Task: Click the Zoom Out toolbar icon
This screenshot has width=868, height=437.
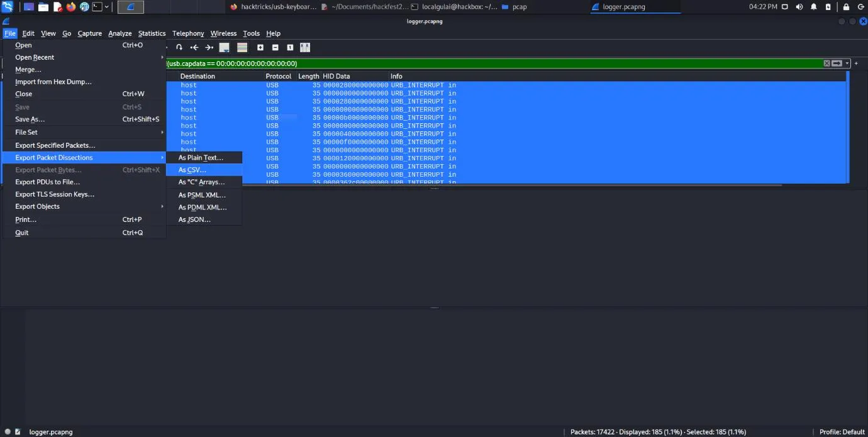Action: pos(275,48)
